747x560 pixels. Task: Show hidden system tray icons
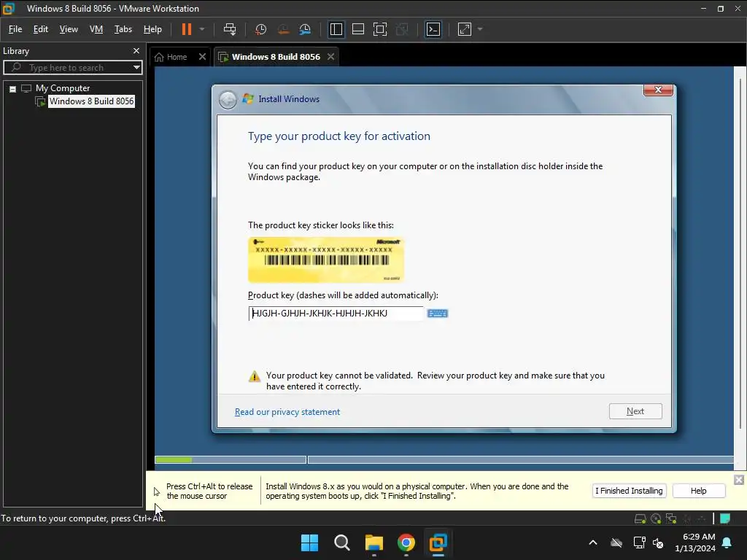click(x=593, y=542)
